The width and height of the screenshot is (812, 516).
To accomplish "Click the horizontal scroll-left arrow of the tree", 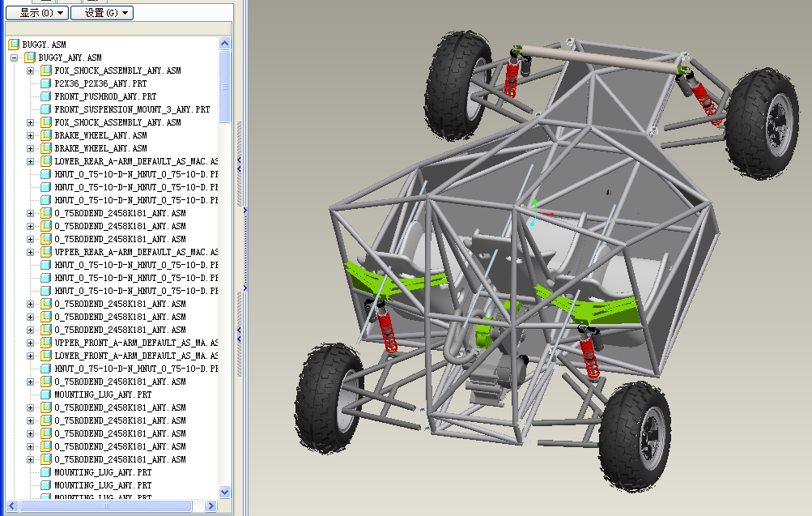I will [x=12, y=505].
